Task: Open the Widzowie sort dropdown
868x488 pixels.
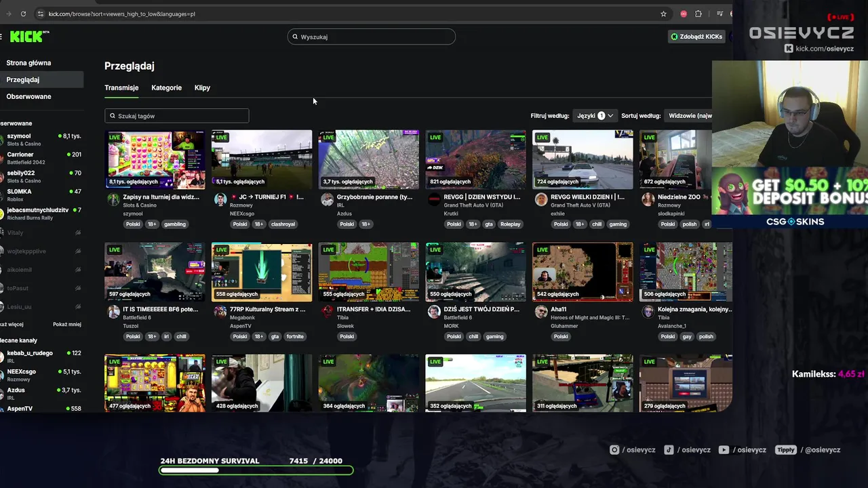Action: 688,116
